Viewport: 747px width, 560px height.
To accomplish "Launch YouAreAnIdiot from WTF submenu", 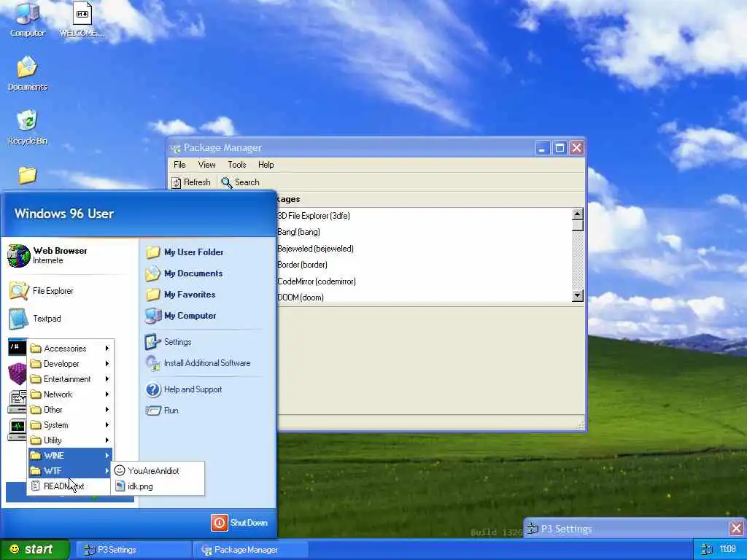I will [x=158, y=470].
